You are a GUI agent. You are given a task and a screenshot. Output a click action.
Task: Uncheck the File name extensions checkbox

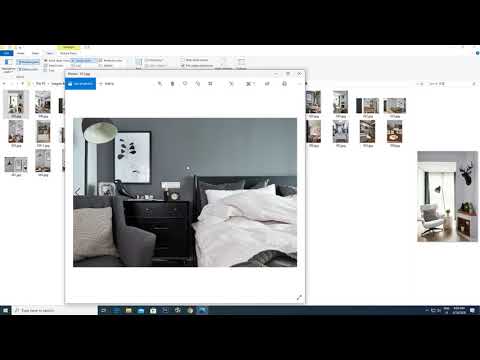[x=182, y=66]
